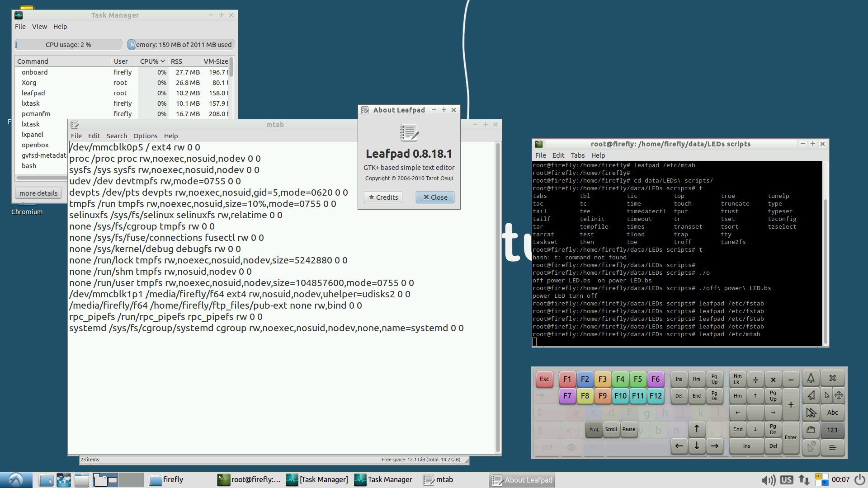The image size is (868, 488).
Task: Toggle the Scroll lock key
Action: click(x=611, y=429)
